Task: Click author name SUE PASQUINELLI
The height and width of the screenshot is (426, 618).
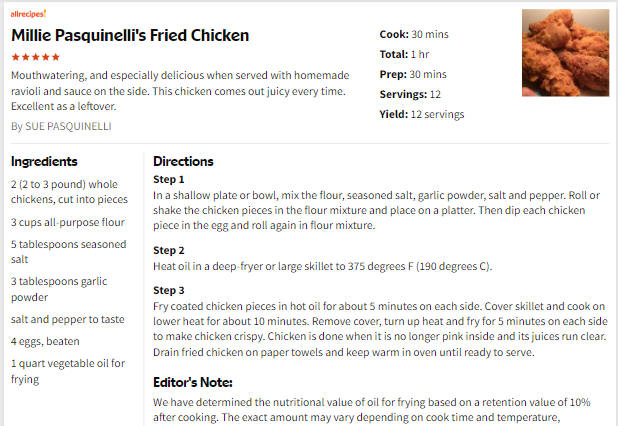Action: (68, 126)
